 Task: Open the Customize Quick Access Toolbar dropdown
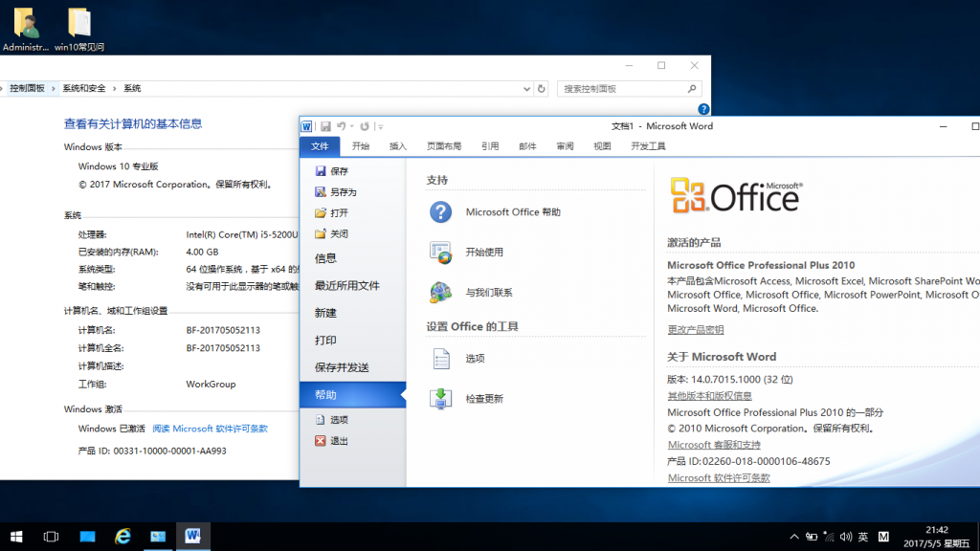pos(379,125)
